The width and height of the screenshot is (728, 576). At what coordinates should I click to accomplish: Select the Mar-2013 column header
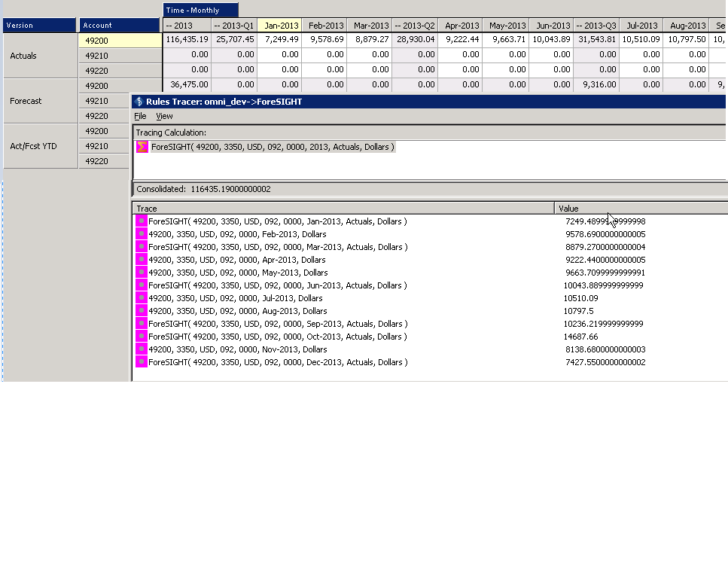[370, 26]
